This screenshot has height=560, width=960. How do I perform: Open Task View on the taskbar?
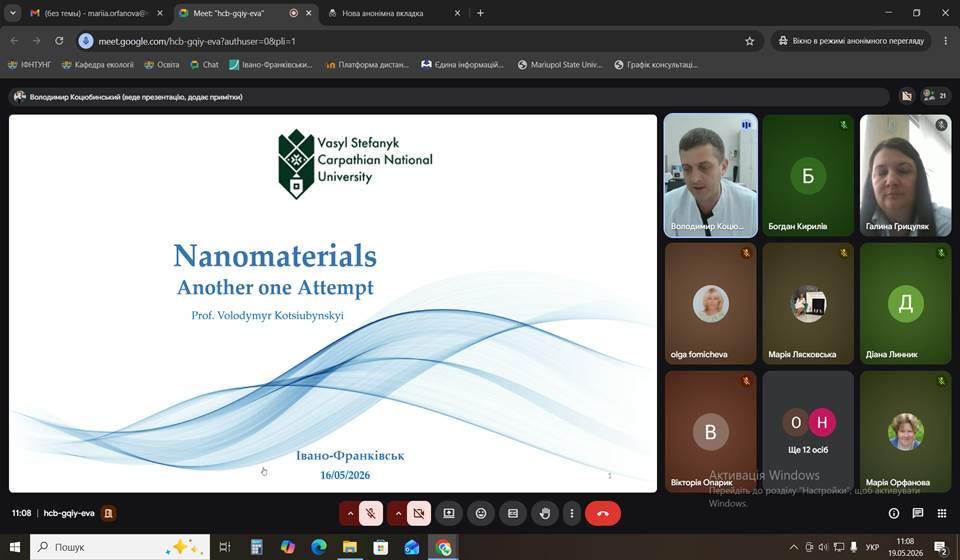pyautogui.click(x=225, y=547)
